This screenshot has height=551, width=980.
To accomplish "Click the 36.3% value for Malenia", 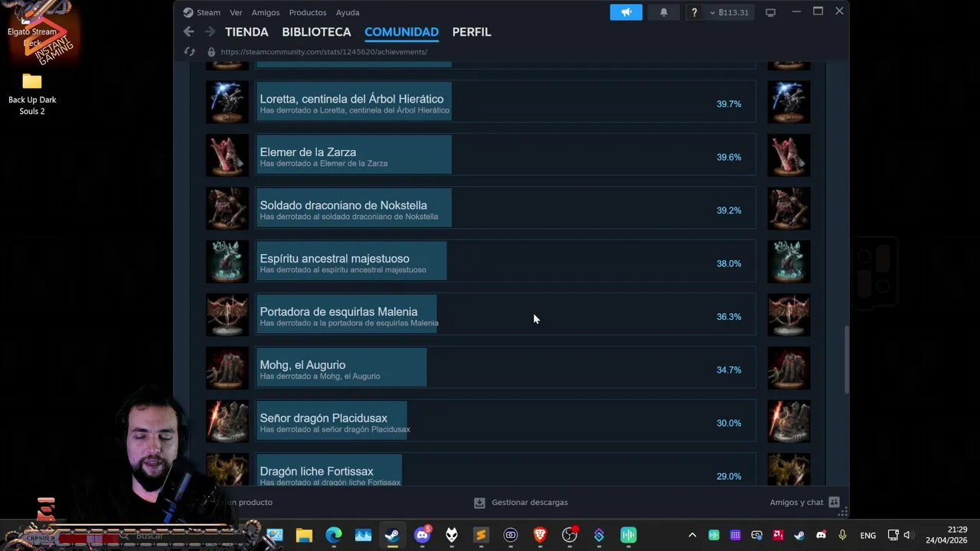I will pos(729,317).
